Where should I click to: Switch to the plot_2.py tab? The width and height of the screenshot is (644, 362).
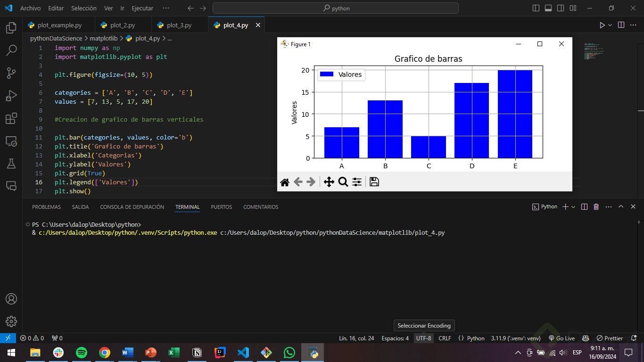pos(122,25)
